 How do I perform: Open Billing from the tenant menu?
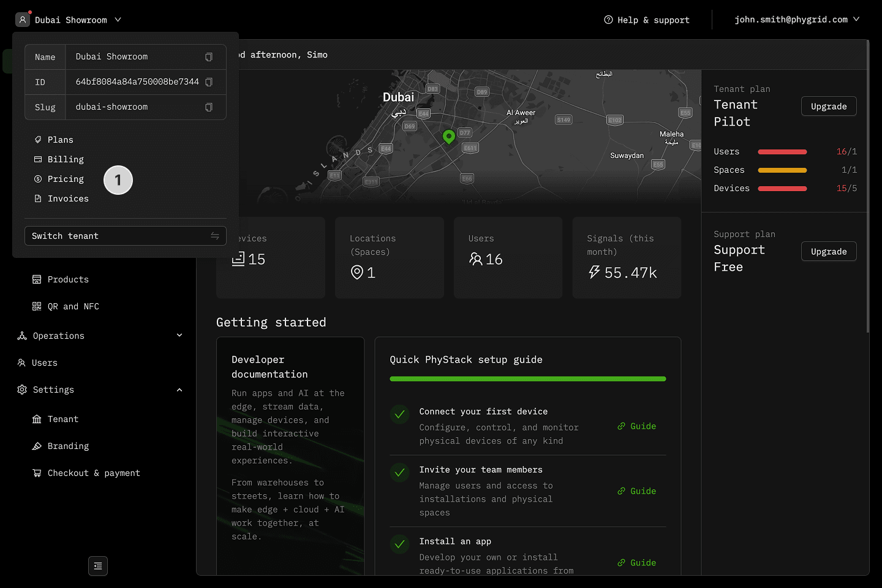pos(66,159)
